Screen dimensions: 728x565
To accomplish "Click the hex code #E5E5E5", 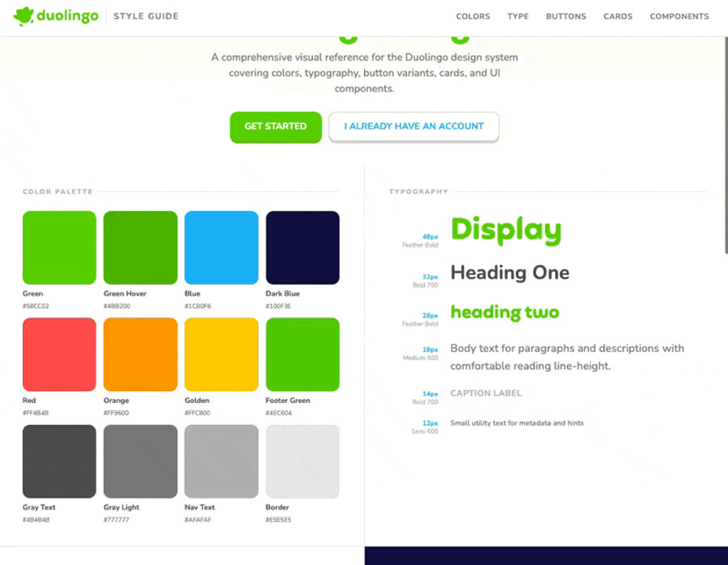I will 278,520.
